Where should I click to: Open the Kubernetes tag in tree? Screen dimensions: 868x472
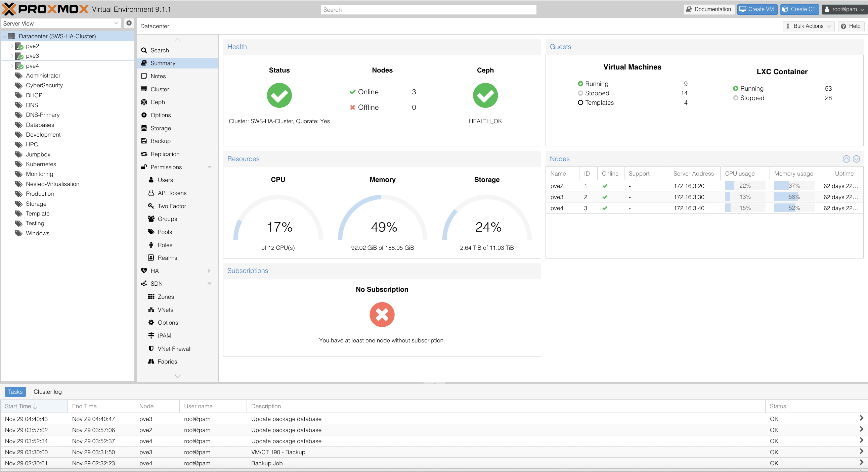(41, 164)
